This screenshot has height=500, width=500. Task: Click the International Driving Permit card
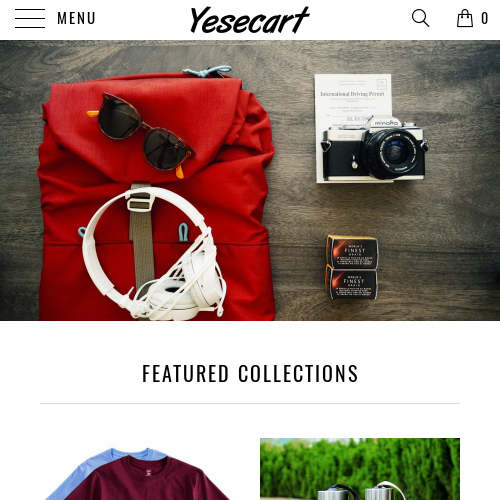(353, 98)
